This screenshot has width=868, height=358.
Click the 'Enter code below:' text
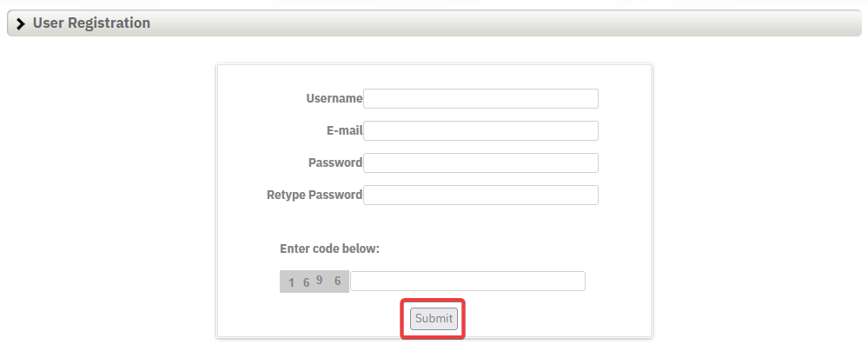pos(329,249)
